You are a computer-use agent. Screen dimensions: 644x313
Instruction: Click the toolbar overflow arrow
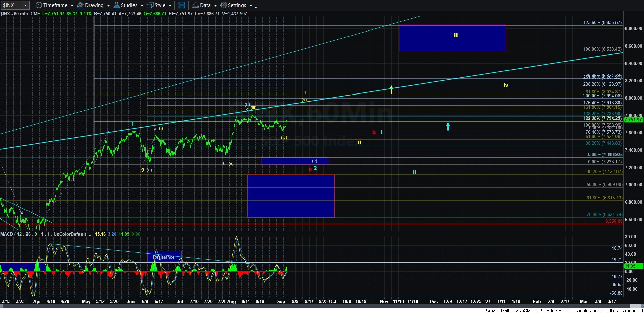click(x=256, y=6)
